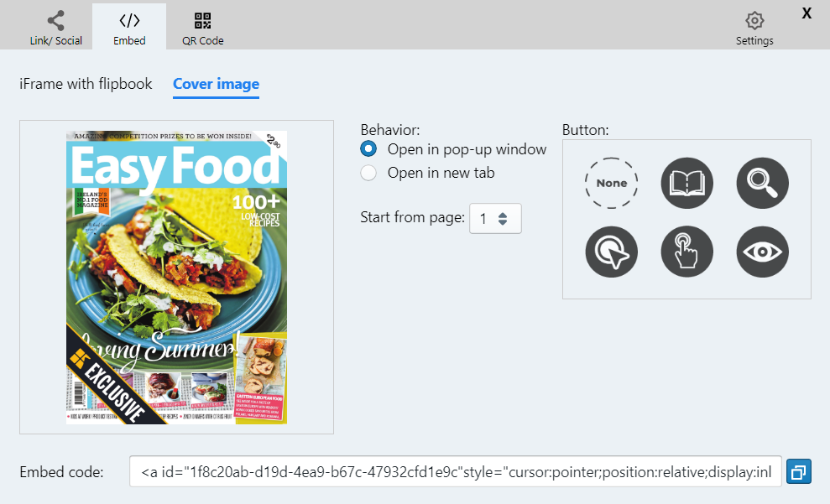Open the QR Code generator
Screen dimensions: 830x504
(x=201, y=26)
